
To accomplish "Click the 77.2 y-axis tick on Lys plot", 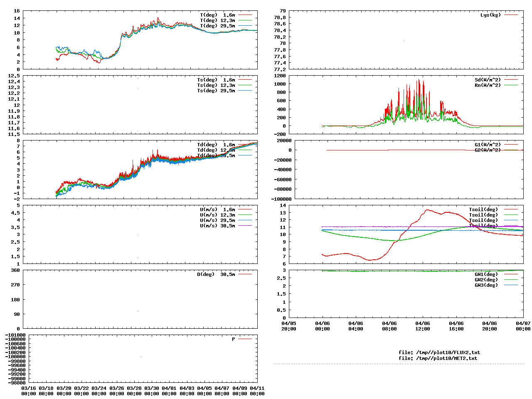I will point(280,69).
